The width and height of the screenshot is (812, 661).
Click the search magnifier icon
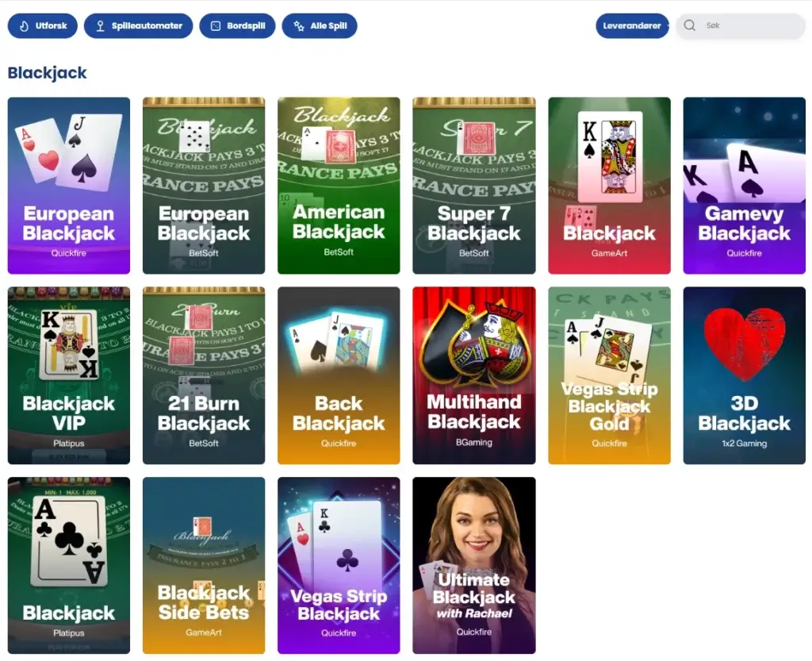pyautogui.click(x=689, y=25)
